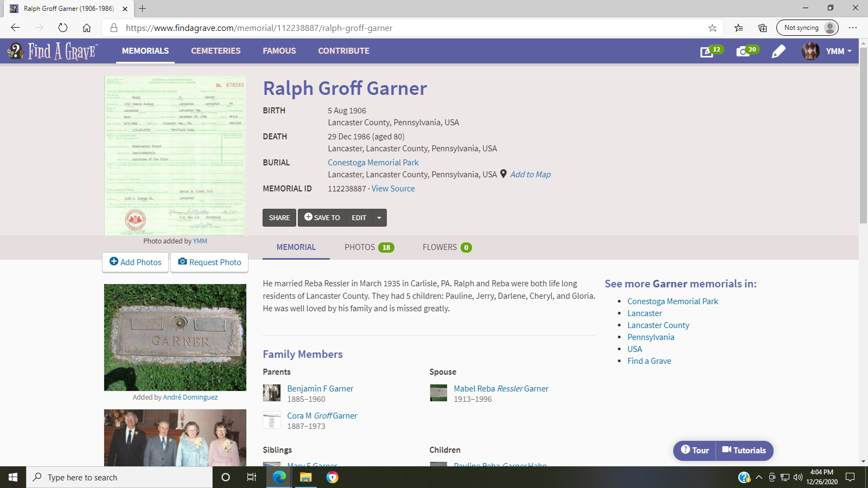
Task: Expand the Edit dropdown arrow
Action: point(379,217)
